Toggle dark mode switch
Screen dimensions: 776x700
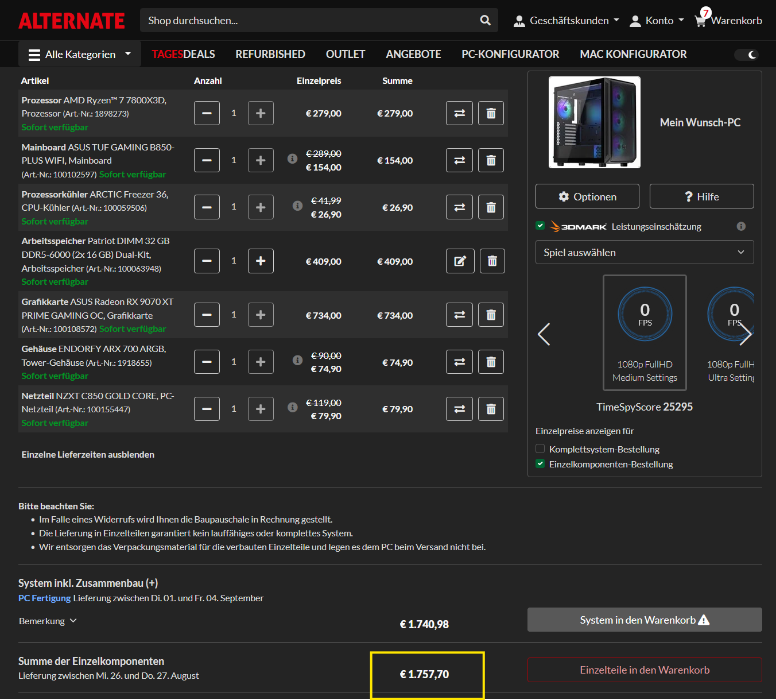click(747, 55)
